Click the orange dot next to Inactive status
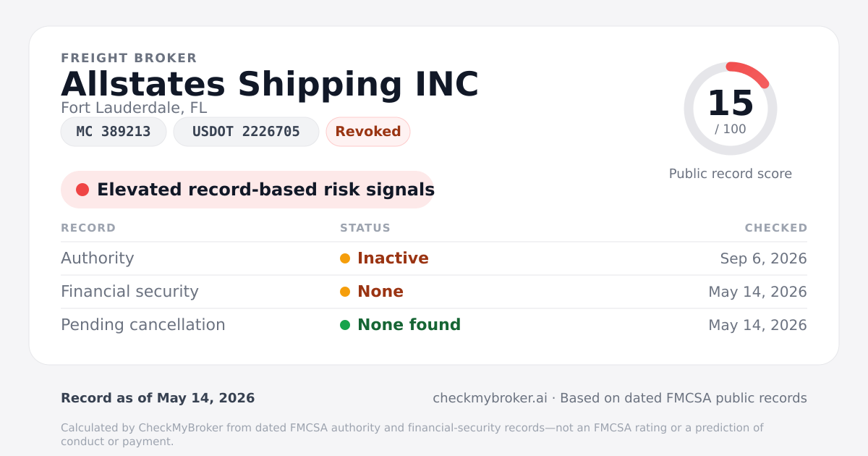The height and width of the screenshot is (456, 868). pyautogui.click(x=345, y=258)
